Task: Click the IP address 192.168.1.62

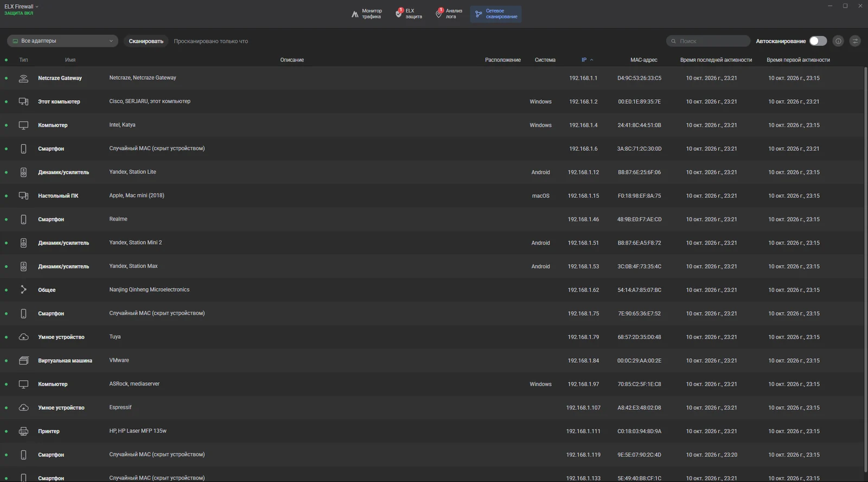Action: (x=583, y=290)
